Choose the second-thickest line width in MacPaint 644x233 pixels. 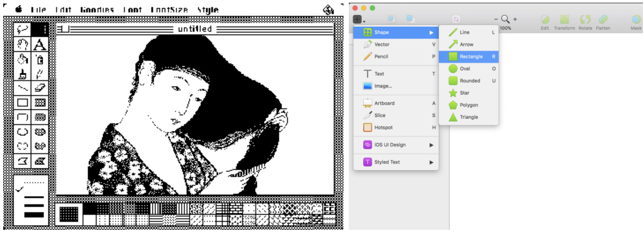click(x=34, y=206)
